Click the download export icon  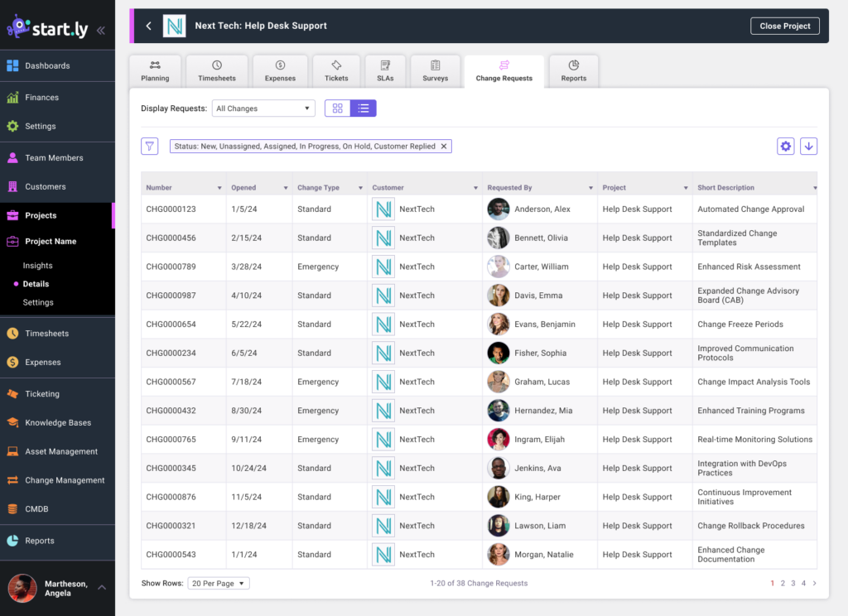pyautogui.click(x=809, y=146)
